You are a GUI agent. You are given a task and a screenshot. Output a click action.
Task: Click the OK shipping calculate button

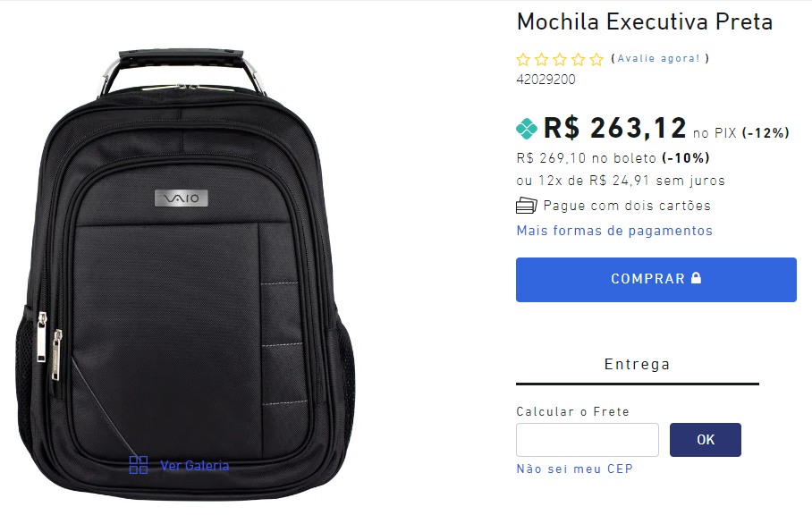pos(706,440)
